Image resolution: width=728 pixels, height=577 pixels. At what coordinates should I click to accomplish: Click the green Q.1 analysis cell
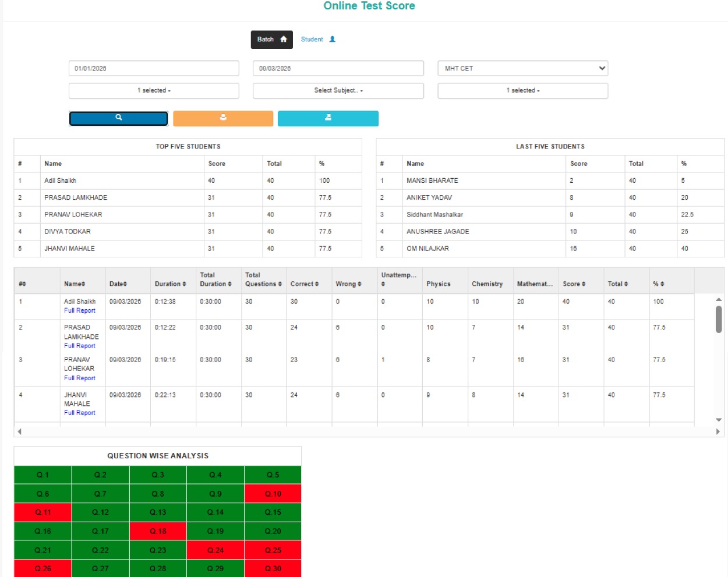pos(43,475)
